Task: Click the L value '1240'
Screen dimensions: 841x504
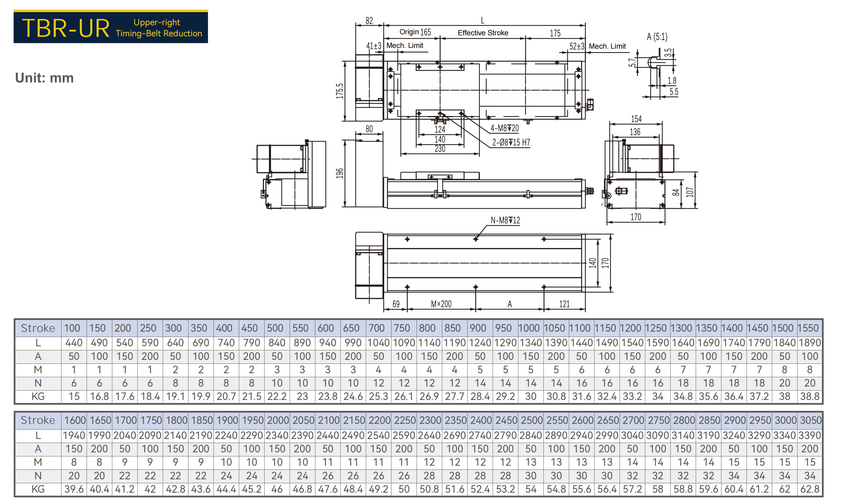Action: click(480, 343)
